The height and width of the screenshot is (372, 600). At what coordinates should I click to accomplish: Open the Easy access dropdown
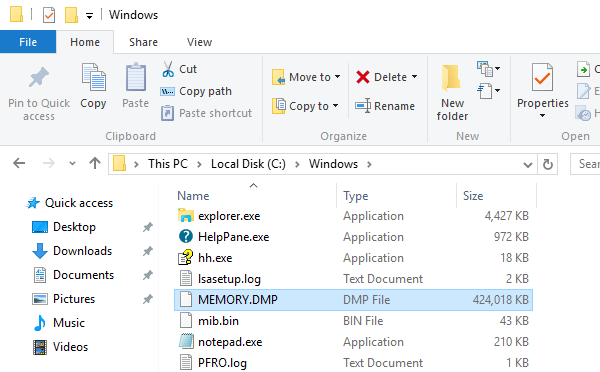click(x=488, y=91)
